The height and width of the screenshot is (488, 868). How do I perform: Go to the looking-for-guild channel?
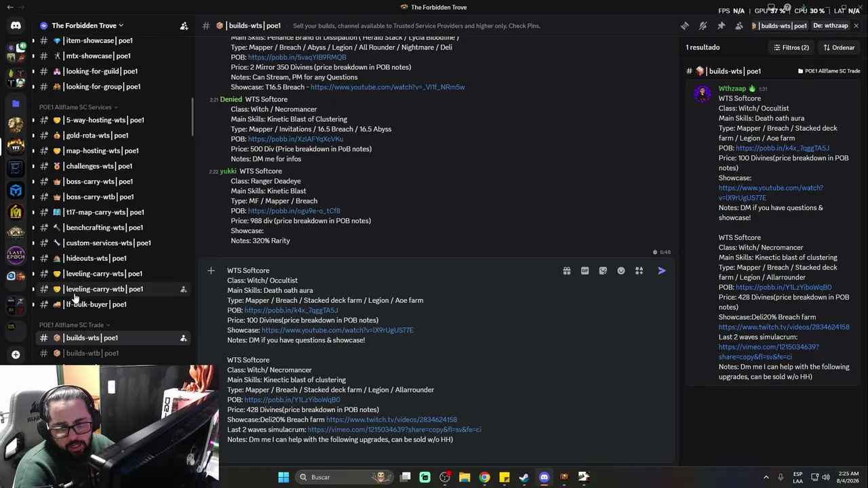tap(111, 71)
